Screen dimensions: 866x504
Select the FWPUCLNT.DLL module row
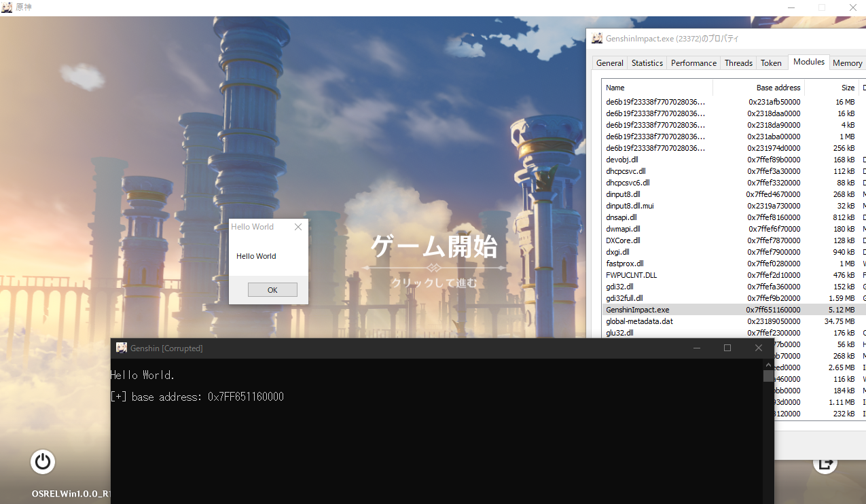(x=734, y=275)
